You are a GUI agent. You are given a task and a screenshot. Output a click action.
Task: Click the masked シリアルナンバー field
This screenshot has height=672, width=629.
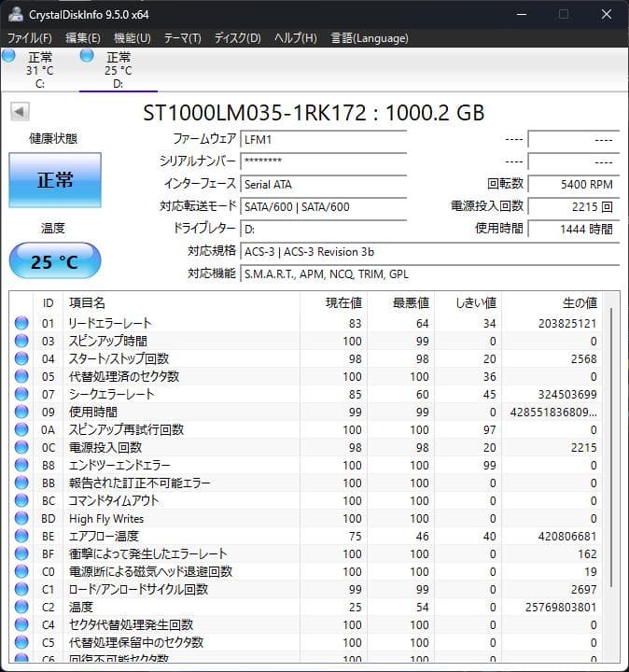pos(323,162)
